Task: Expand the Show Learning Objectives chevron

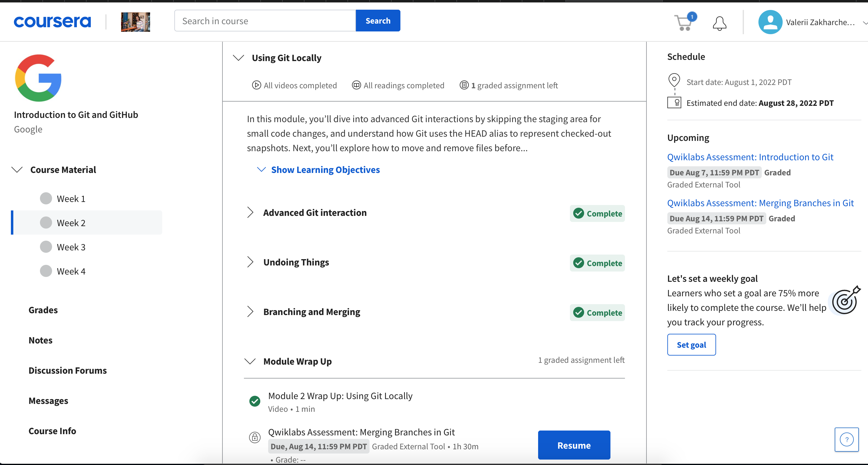Action: (x=261, y=169)
